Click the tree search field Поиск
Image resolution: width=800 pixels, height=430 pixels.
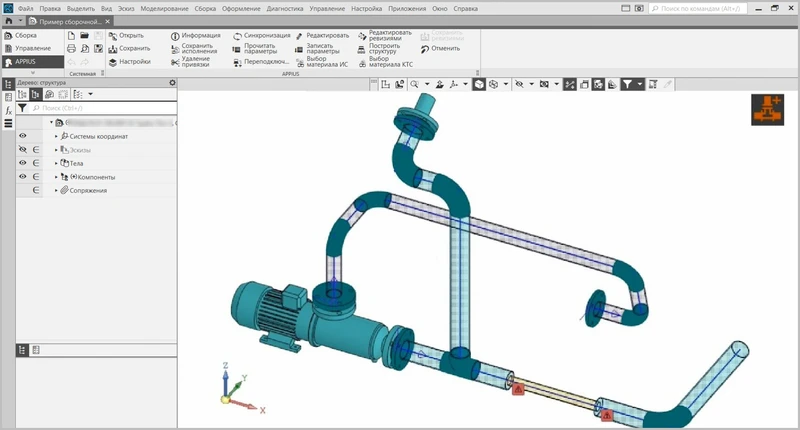[x=100, y=107]
